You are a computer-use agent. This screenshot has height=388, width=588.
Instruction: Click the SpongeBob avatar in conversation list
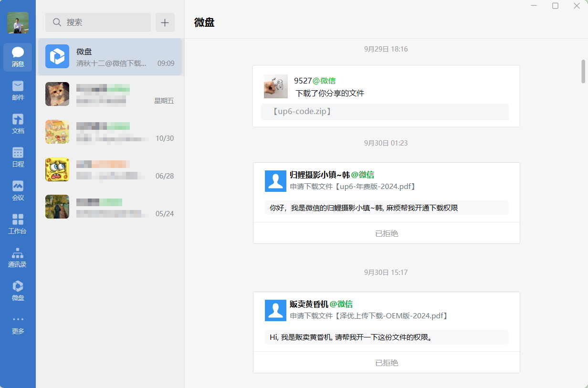click(57, 169)
